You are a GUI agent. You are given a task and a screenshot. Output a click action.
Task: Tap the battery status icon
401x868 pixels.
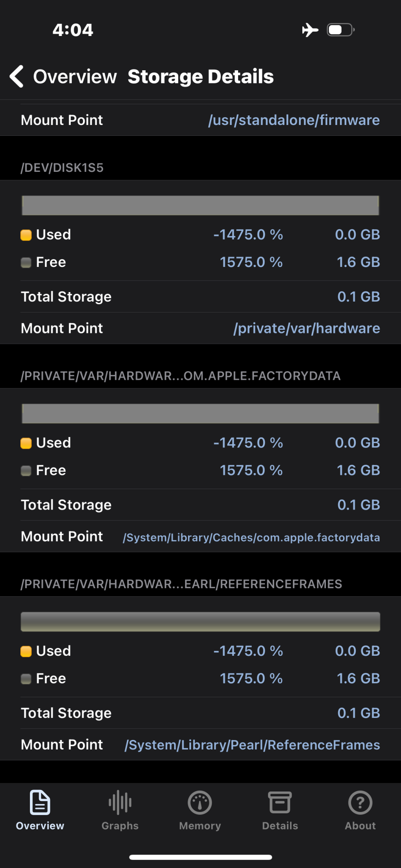tap(341, 30)
